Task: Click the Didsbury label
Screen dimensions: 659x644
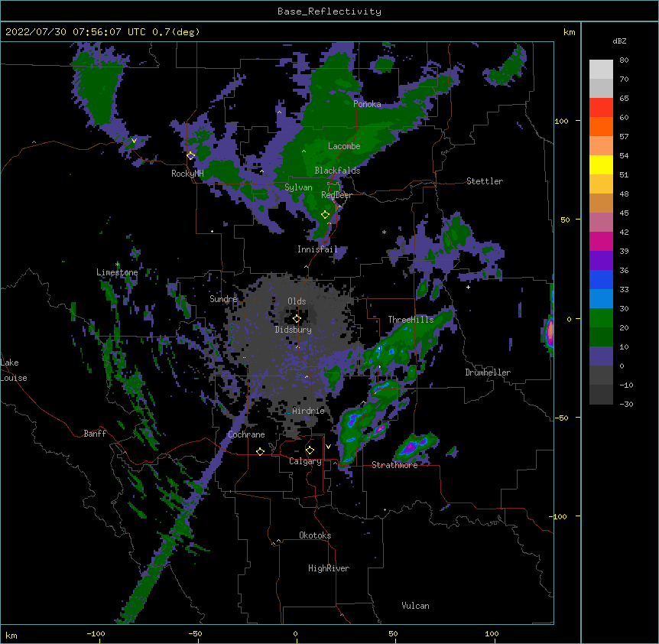Action: 293,330
